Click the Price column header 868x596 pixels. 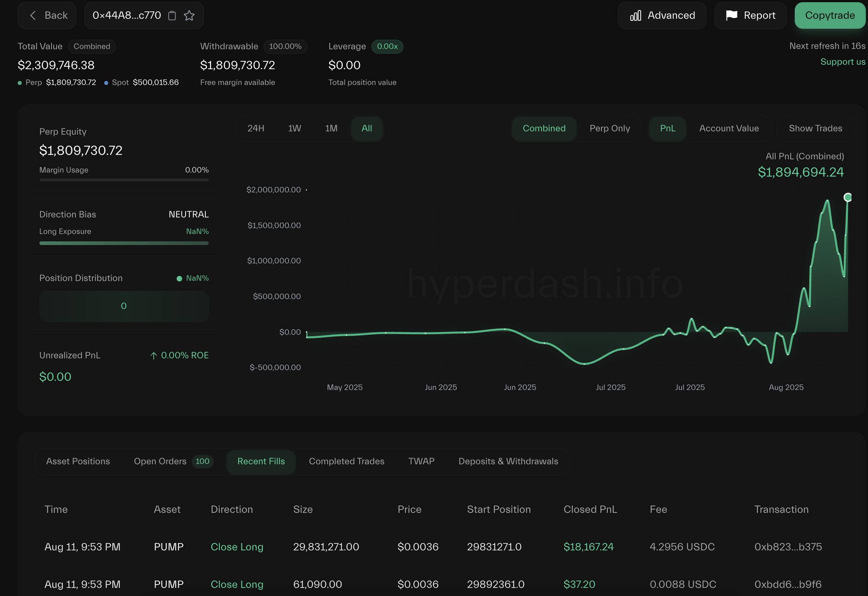pyautogui.click(x=409, y=510)
